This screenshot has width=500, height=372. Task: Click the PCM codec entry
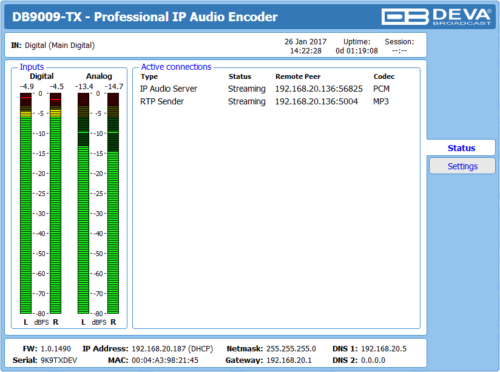(x=381, y=89)
